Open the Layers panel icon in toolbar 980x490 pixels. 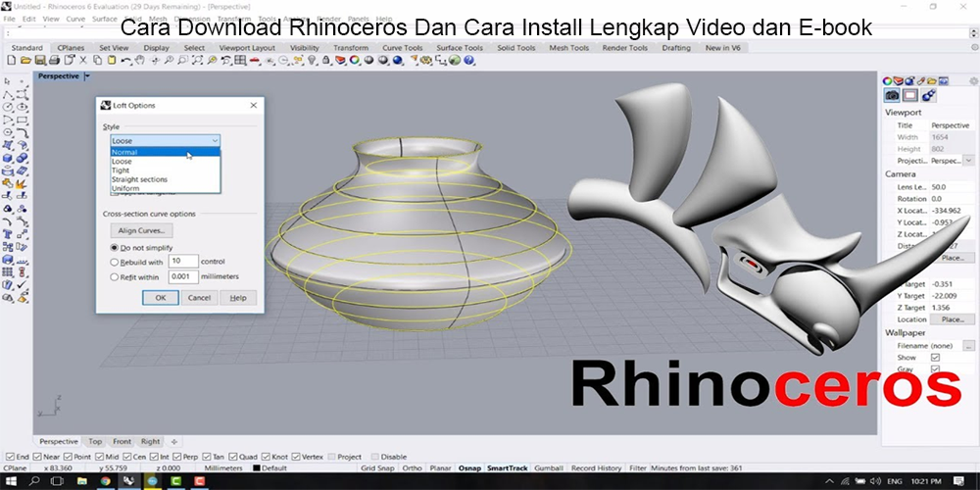click(x=340, y=60)
